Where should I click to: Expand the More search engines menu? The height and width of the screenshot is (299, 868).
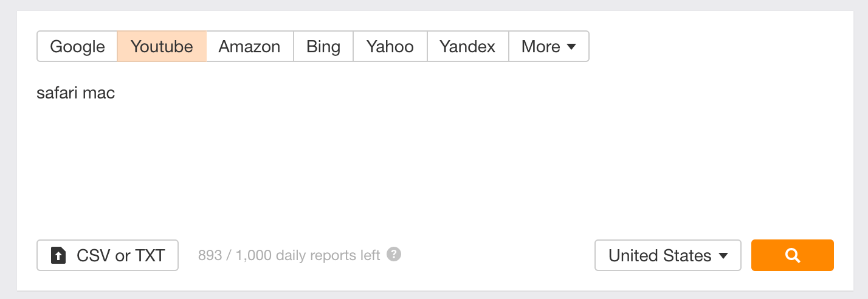click(x=548, y=47)
